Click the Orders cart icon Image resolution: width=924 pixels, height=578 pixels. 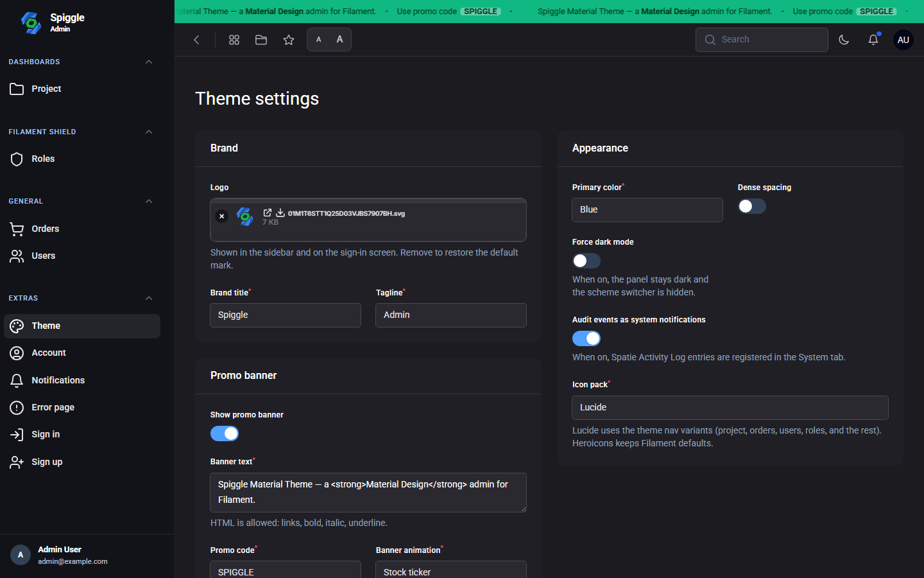pyautogui.click(x=17, y=229)
